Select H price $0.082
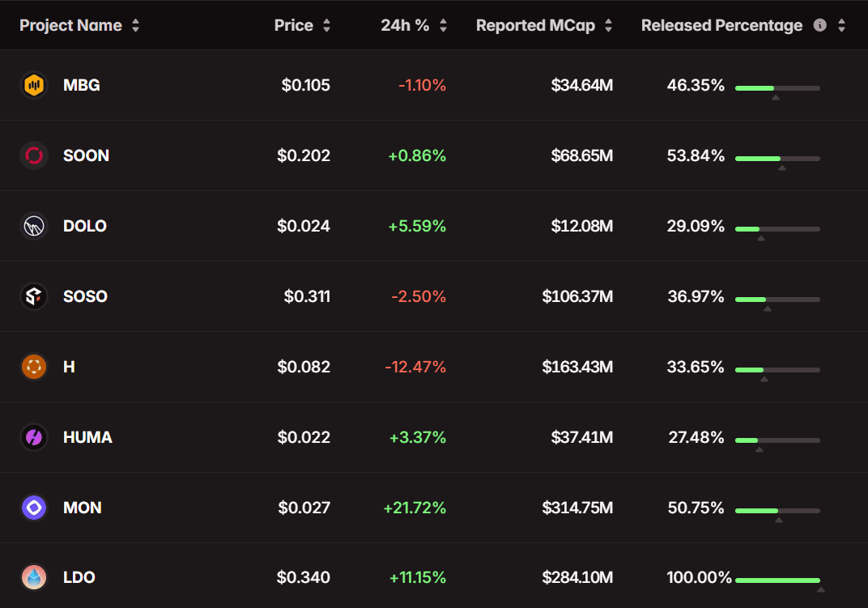This screenshot has width=868, height=608. coord(304,367)
